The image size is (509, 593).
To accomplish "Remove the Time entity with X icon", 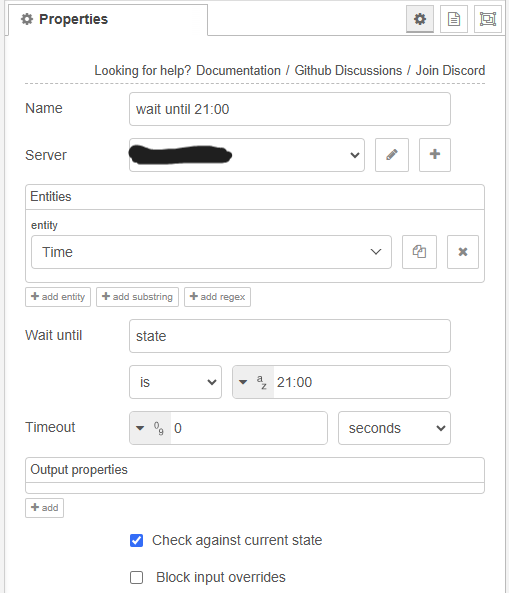I will tap(463, 252).
